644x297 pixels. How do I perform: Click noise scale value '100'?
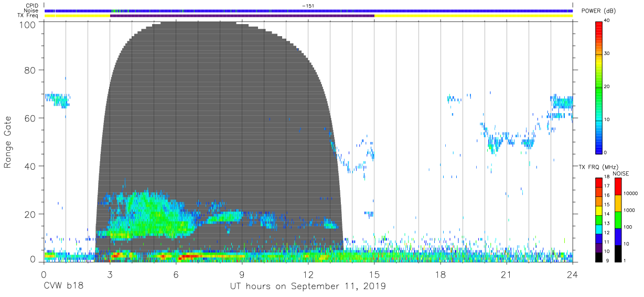point(628,227)
